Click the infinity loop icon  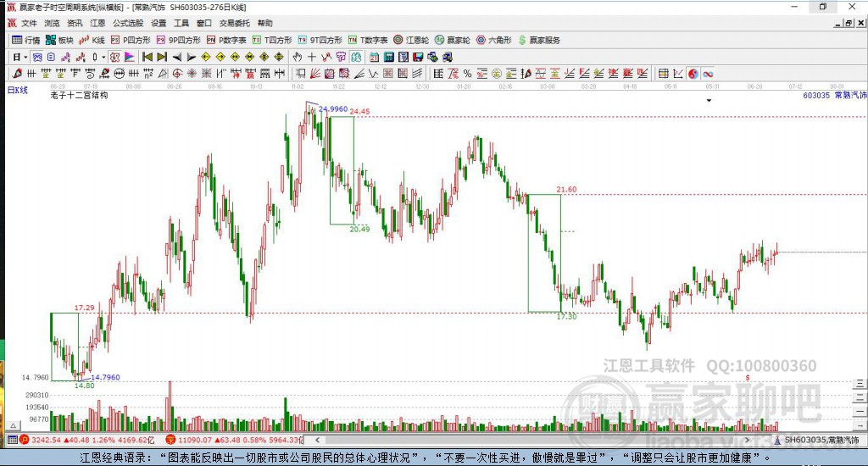(x=708, y=73)
